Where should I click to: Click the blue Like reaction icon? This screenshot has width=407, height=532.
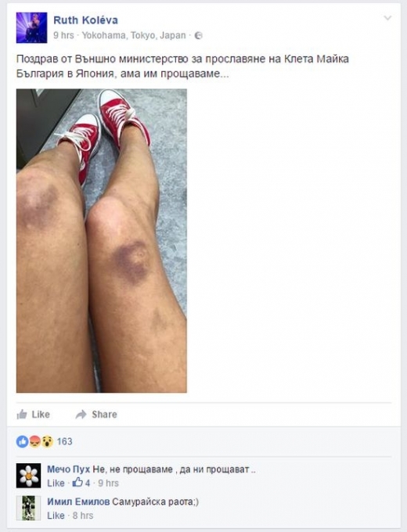point(23,441)
